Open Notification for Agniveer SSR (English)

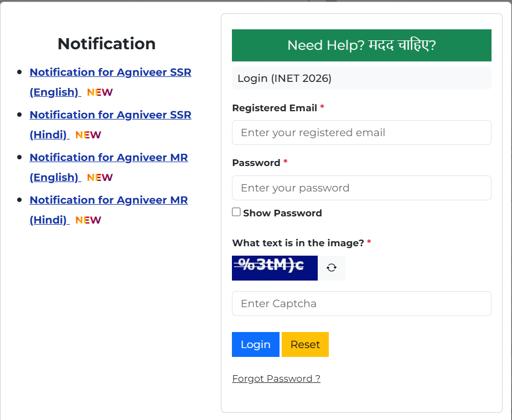[x=110, y=82]
